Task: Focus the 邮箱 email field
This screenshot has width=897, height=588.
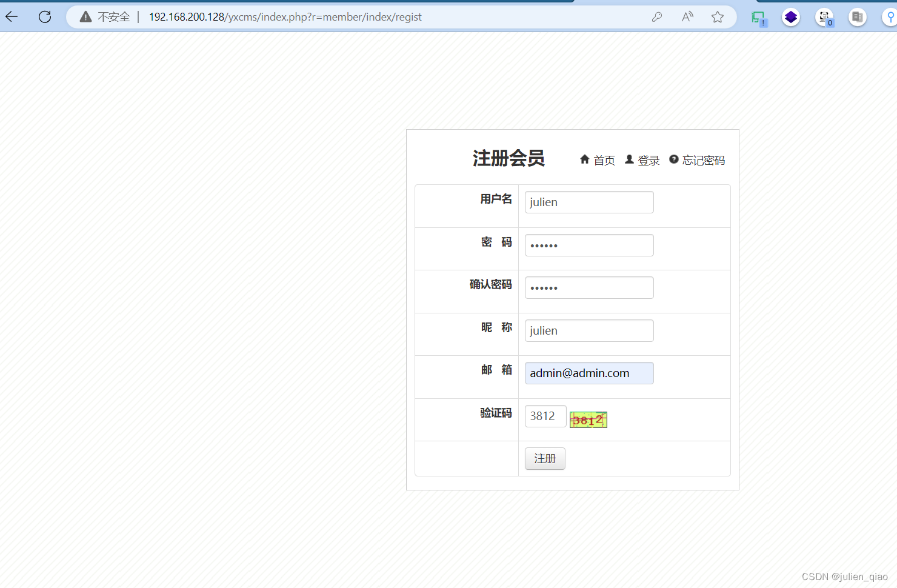Action: click(589, 373)
